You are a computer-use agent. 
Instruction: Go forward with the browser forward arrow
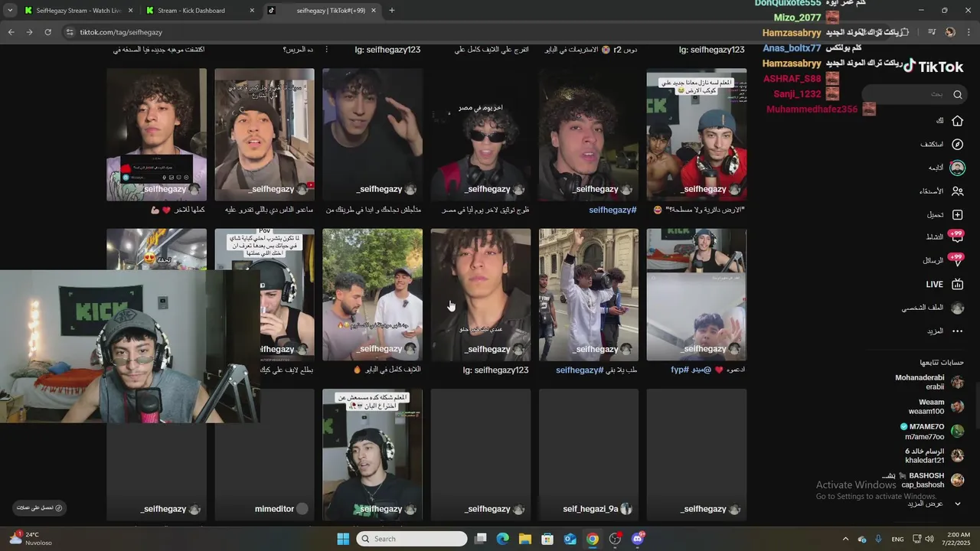(29, 32)
